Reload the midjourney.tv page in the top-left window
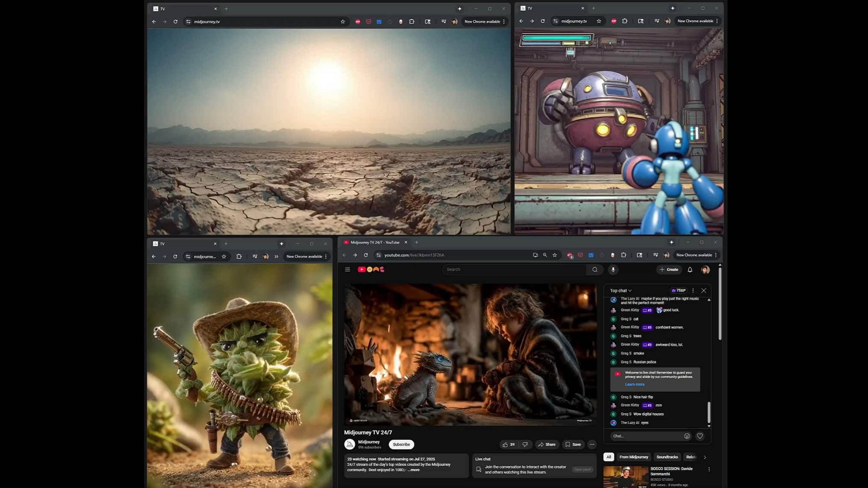868x488 pixels. click(175, 21)
